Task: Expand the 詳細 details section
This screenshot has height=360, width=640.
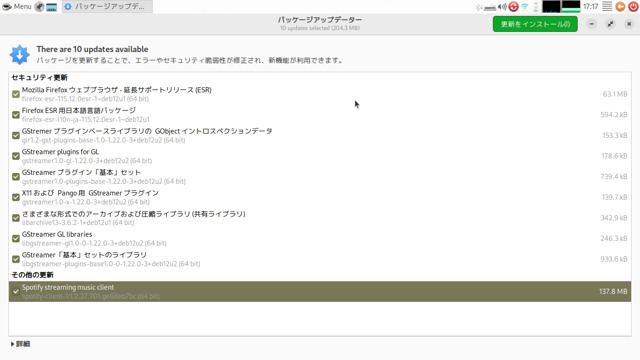Action: click(x=20, y=344)
